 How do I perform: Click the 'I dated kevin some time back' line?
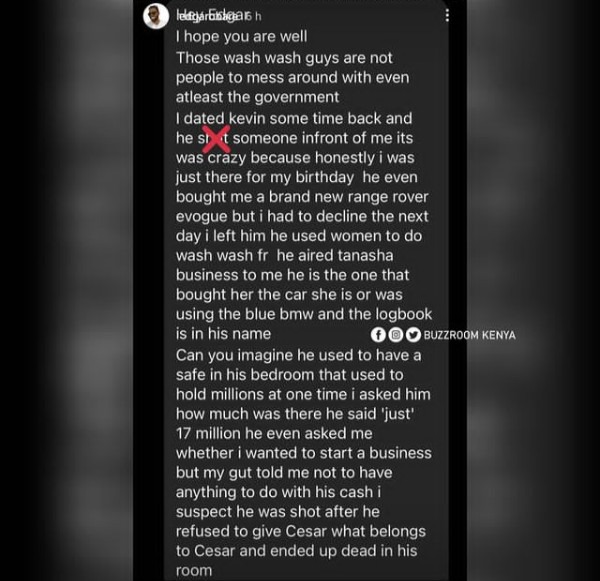tap(294, 119)
